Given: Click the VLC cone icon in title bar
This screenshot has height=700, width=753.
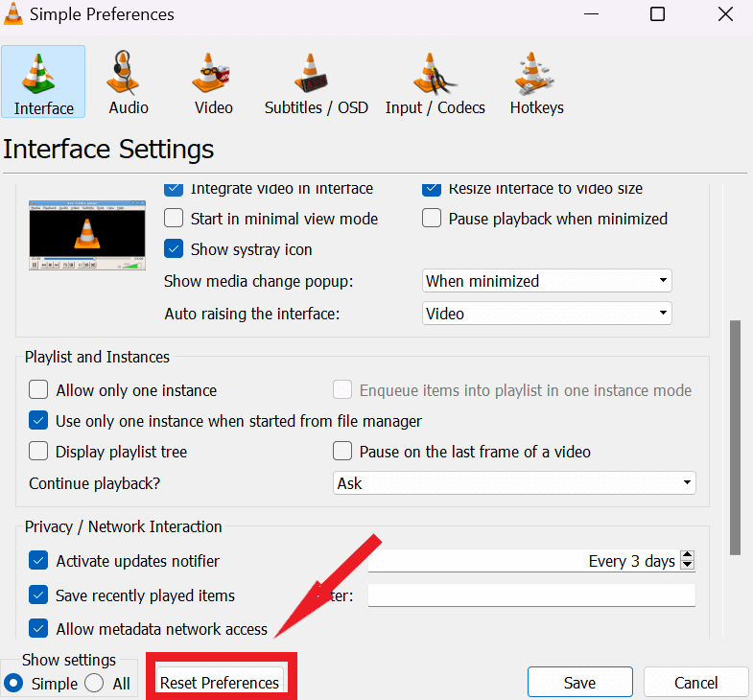Looking at the screenshot, I should (x=14, y=14).
